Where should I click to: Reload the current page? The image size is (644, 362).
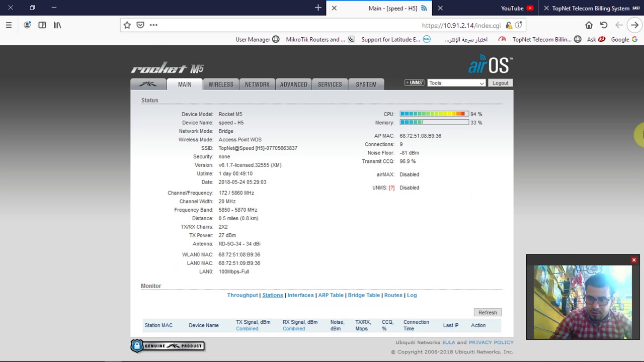point(604,25)
